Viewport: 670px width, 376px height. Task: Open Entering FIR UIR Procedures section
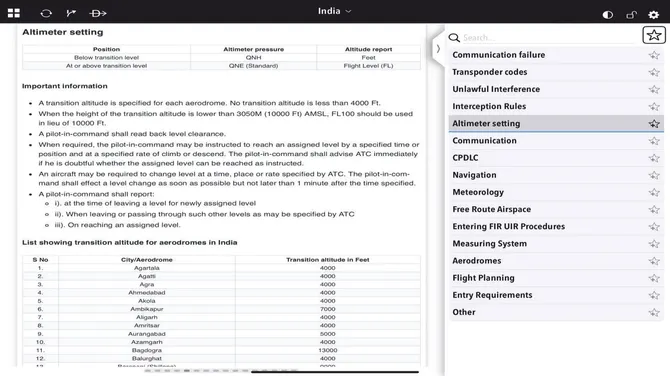point(556,226)
